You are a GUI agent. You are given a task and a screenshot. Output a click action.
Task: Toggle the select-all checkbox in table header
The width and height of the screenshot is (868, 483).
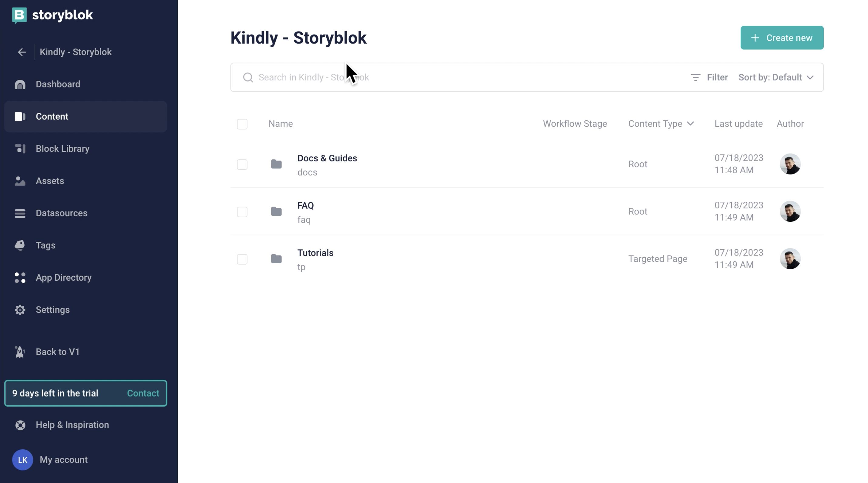[242, 124]
